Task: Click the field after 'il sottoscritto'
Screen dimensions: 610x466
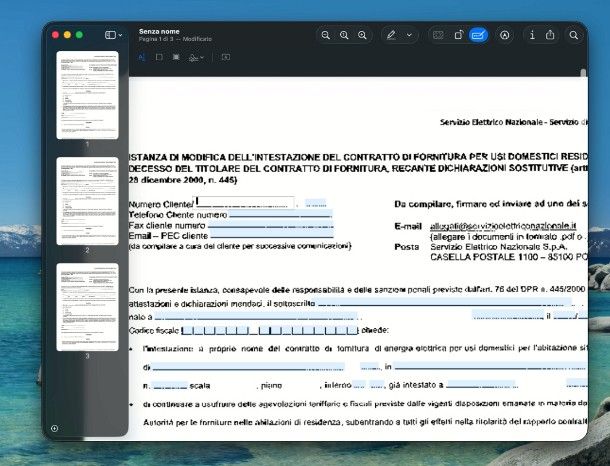Action: [445, 303]
